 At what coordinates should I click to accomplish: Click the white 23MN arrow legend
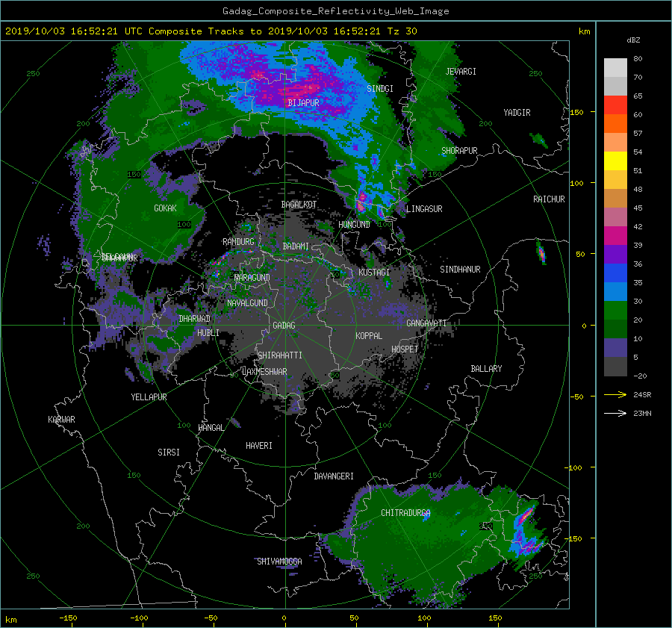pos(615,414)
